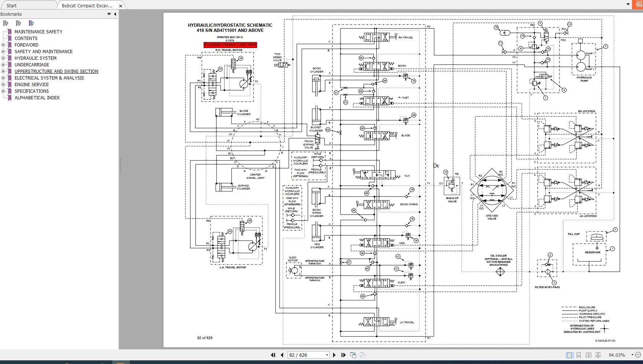Viewport: 643px width, 364px height.
Task: Open the tab list dropdown at top right
Action: [628, 4]
